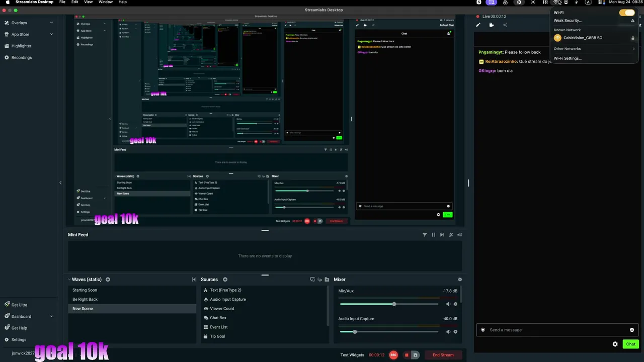
Task: Open the camera icon under Live timer
Action: coord(492,25)
